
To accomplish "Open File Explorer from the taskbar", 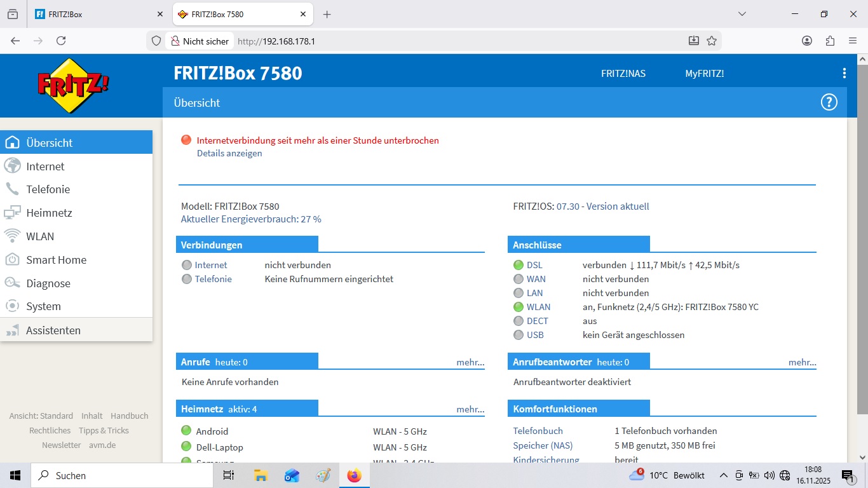I will click(261, 475).
